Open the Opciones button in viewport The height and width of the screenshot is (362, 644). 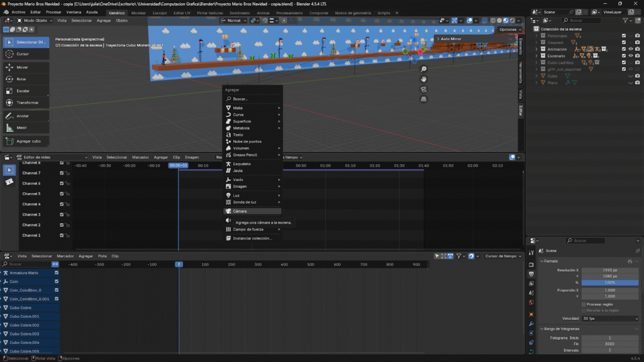(509, 30)
